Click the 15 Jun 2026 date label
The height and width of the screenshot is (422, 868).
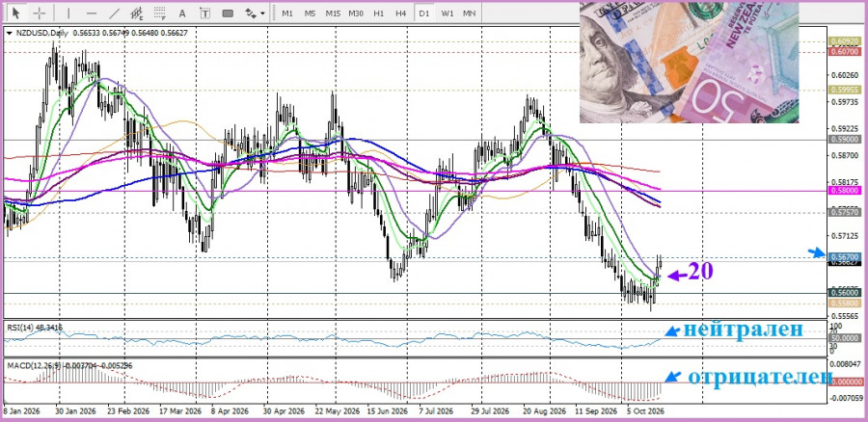click(388, 412)
